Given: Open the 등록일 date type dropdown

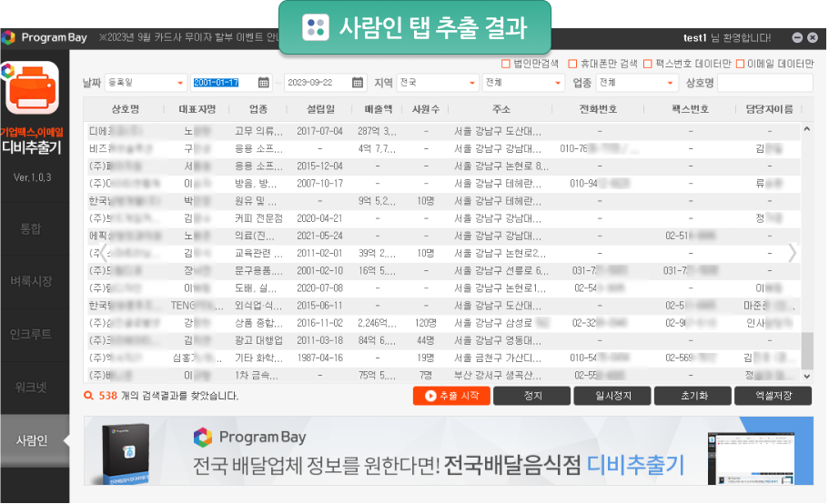Looking at the screenshot, I should 146,83.
